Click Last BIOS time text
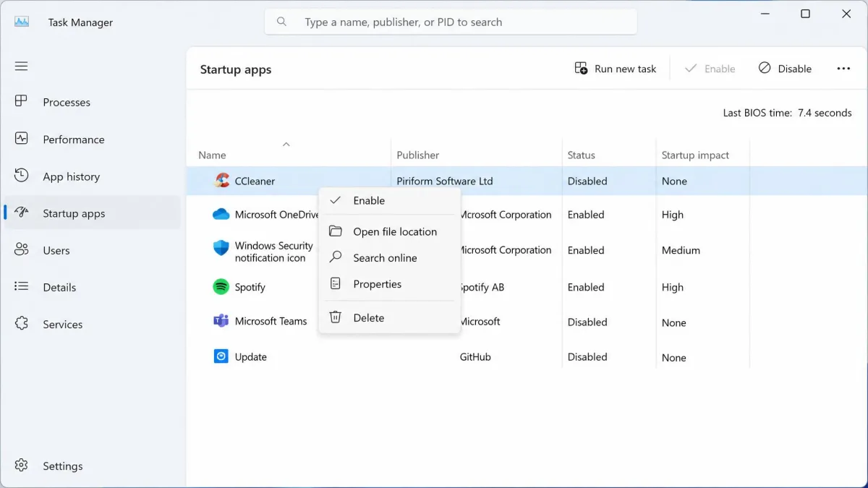This screenshot has width=868, height=488. 787,113
